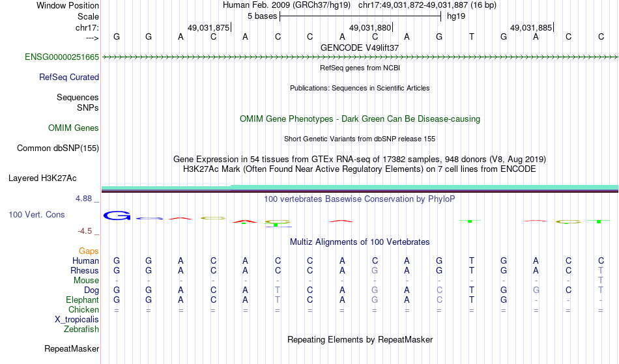Click Short Genetic Variants from dbSNP title
This screenshot has height=364, width=619.
click(360, 139)
